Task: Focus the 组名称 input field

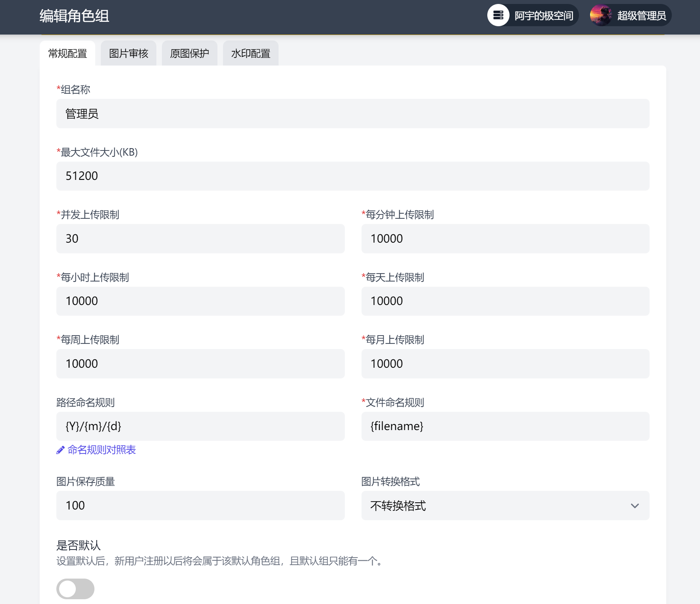Action: coord(352,114)
